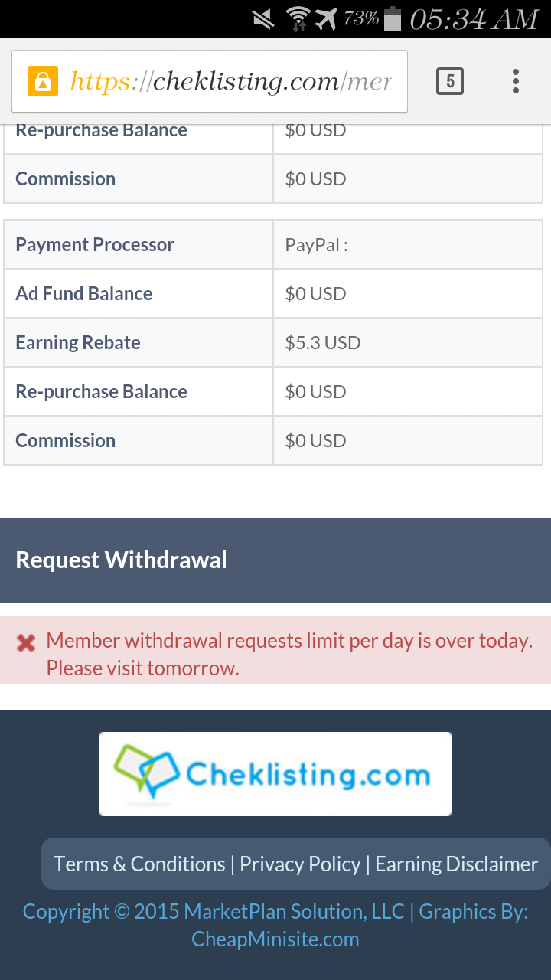Tap the Request Withdrawal section header

pos(121,560)
